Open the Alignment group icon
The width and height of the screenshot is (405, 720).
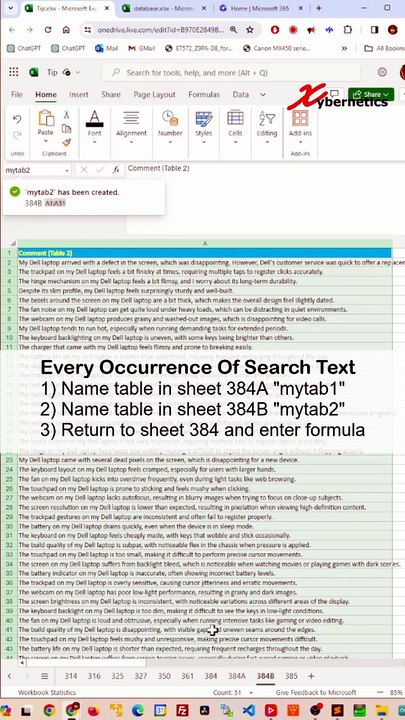(131, 118)
